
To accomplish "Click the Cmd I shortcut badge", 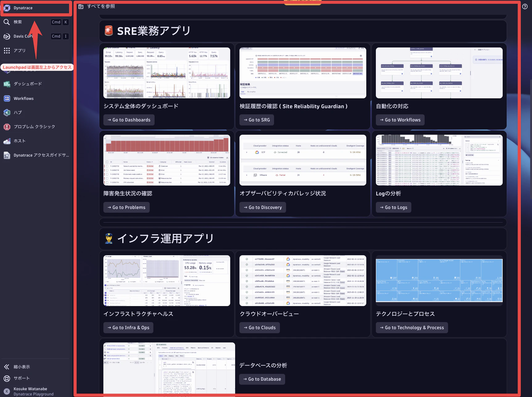I will [x=60, y=36].
